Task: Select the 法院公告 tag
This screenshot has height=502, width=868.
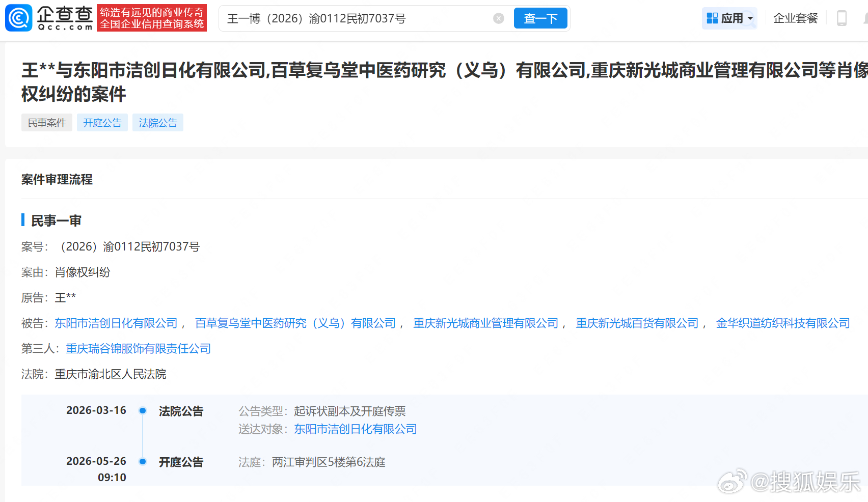Action: (x=158, y=122)
